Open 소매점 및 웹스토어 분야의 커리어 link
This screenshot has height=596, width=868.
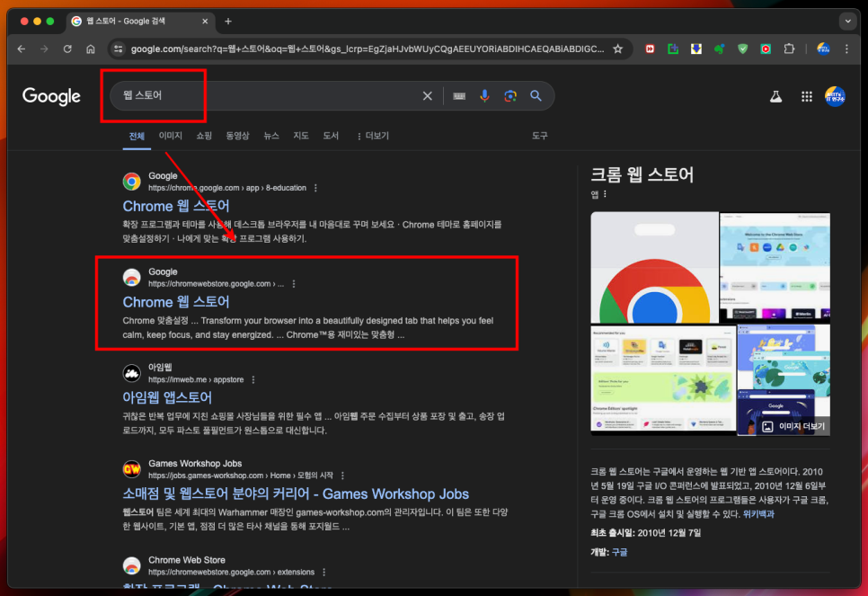[296, 494]
